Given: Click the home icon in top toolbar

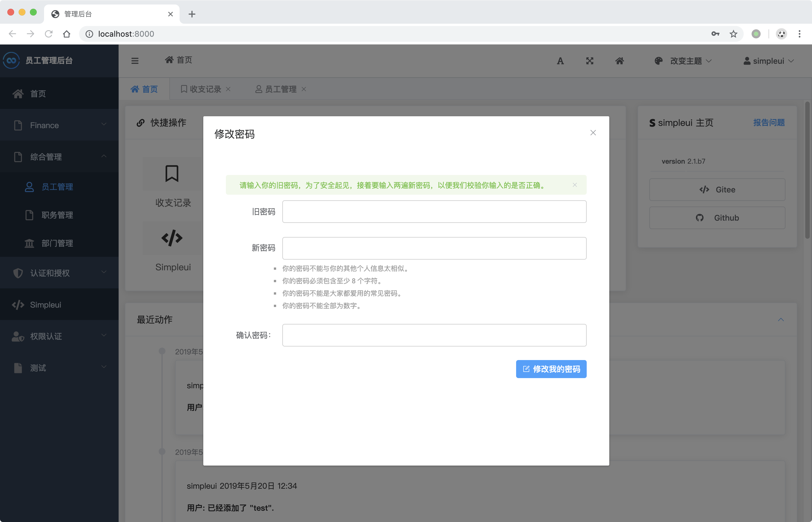Looking at the screenshot, I should (x=619, y=61).
